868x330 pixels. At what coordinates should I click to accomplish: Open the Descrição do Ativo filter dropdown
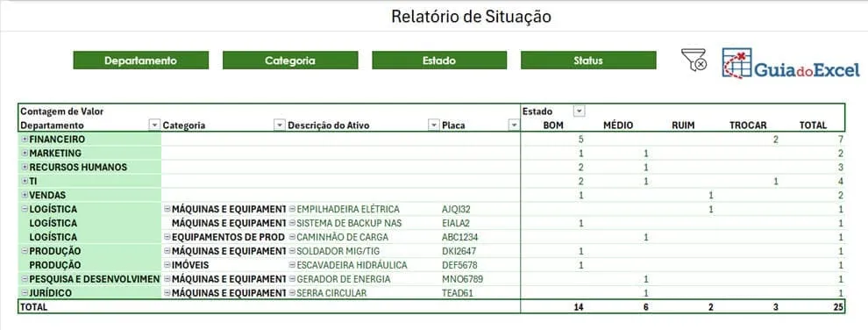[x=434, y=126]
